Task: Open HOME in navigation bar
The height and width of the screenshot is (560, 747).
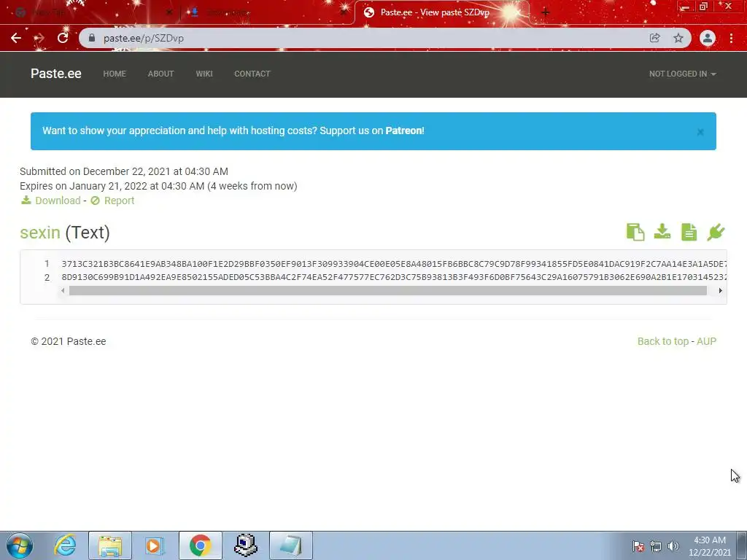Action: (x=115, y=74)
